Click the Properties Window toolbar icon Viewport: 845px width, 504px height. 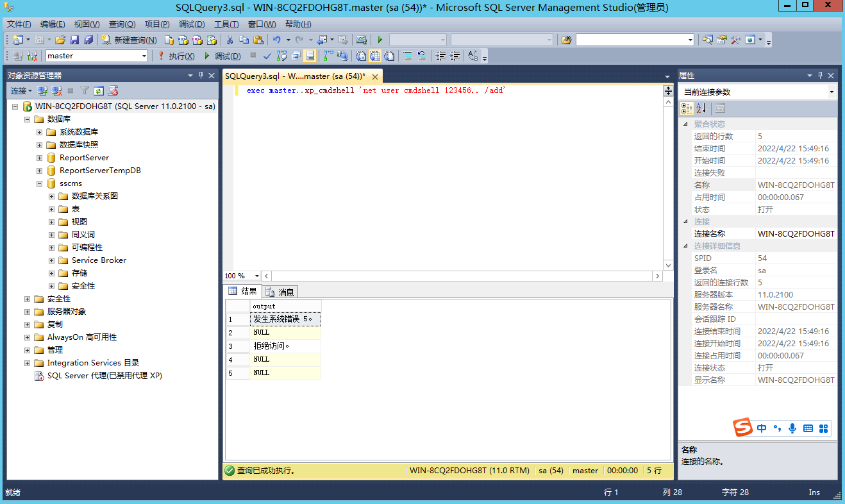point(722,40)
